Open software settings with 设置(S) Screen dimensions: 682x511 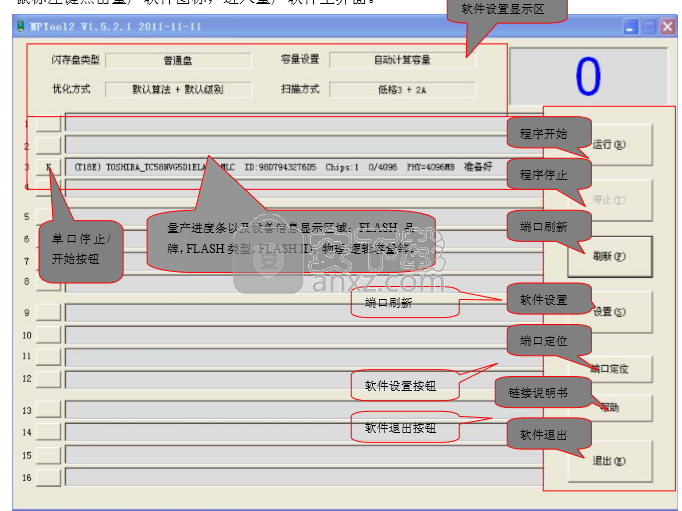click(x=610, y=312)
